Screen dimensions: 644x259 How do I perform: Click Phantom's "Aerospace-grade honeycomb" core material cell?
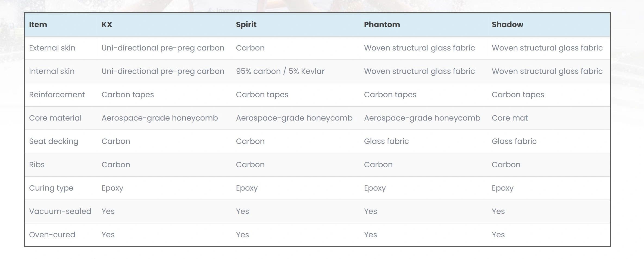(x=422, y=118)
